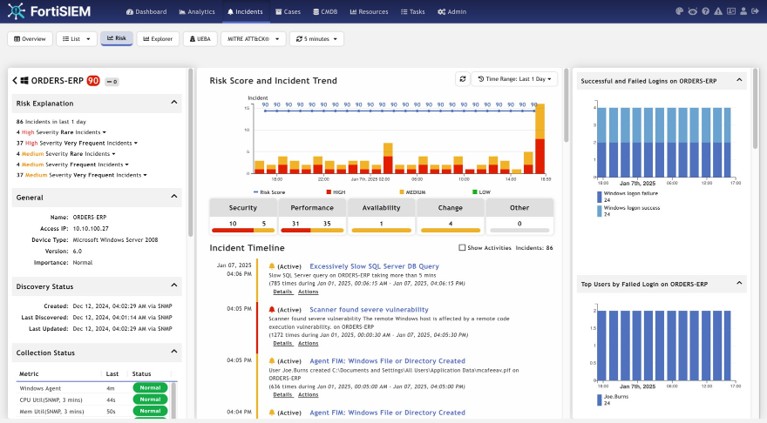The width and height of the screenshot is (767, 423).
Task: Click the back arrow beside ORDERS-ERP
Action: pyautogui.click(x=16, y=80)
